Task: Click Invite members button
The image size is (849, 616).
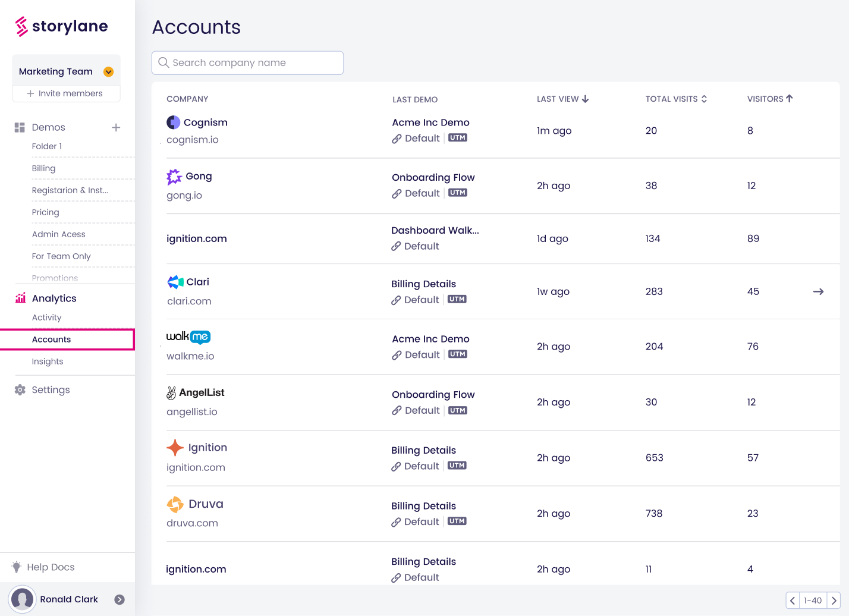Action: 65,93
